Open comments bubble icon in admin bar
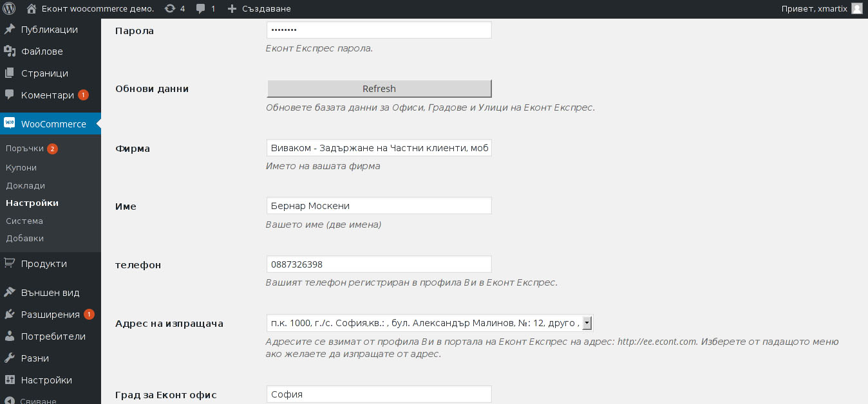This screenshot has width=868, height=404. (201, 9)
